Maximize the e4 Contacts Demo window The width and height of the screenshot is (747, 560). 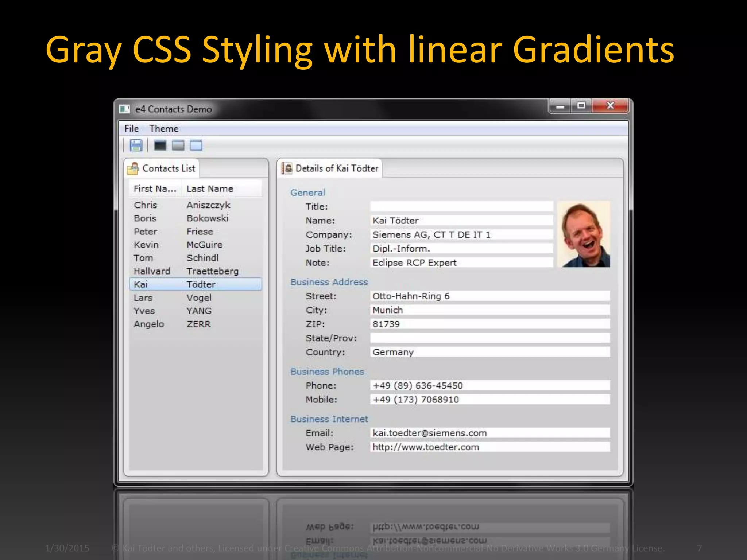point(581,106)
